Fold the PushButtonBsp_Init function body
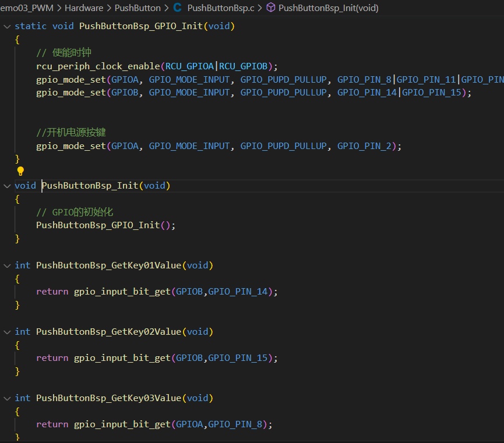The width and height of the screenshot is (504, 443). [7, 186]
